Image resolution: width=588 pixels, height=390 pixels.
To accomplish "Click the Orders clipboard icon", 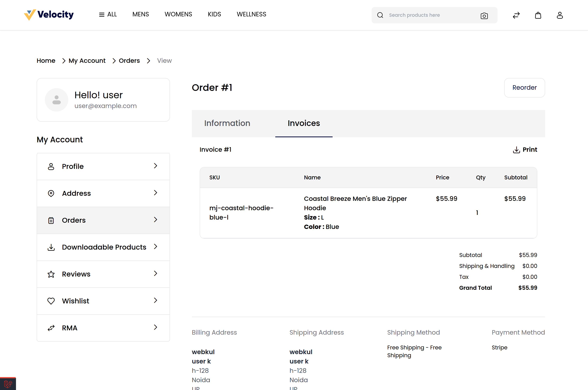I will tap(51, 220).
